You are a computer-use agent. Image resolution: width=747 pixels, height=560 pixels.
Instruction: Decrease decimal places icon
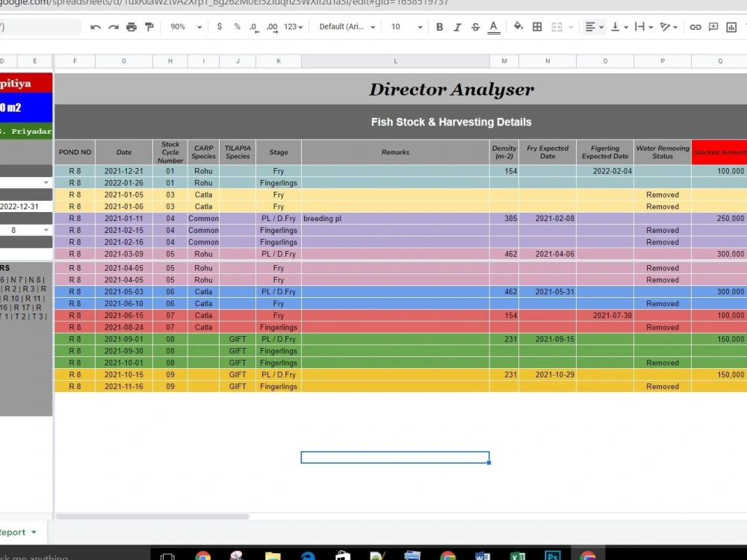pos(254,27)
